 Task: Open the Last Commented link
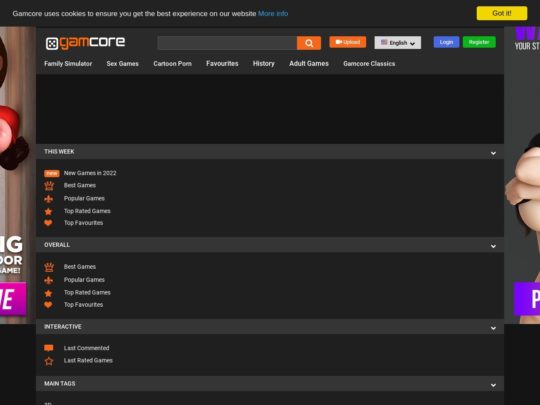point(86,348)
